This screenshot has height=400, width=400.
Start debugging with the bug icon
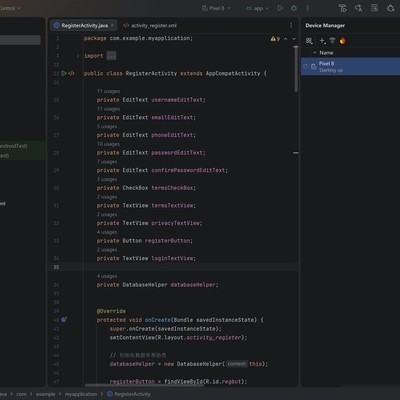[294, 8]
